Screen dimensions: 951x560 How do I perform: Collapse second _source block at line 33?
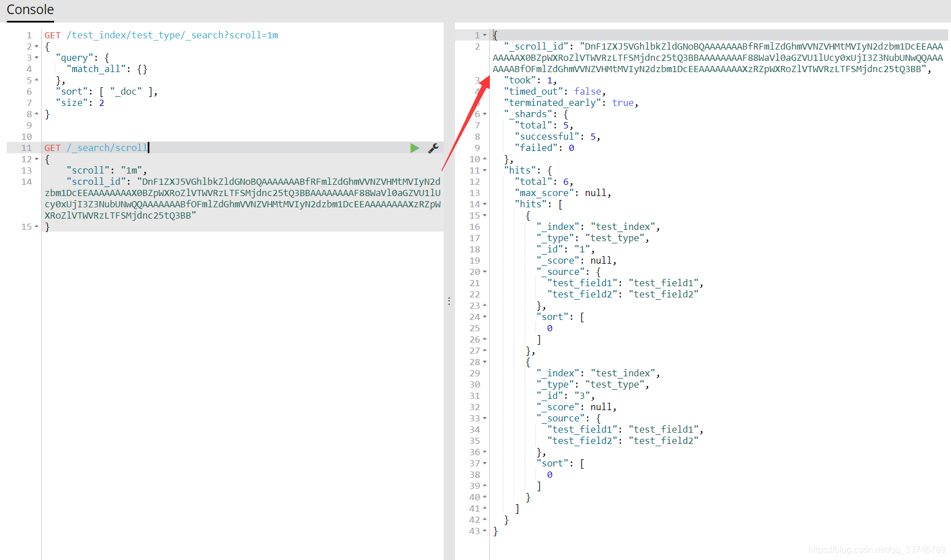[x=485, y=419]
